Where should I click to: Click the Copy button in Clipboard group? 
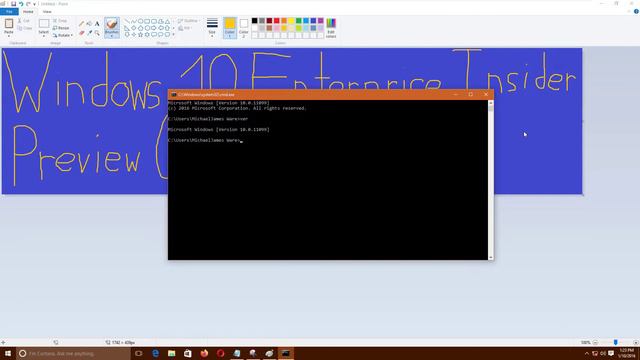pyautogui.click(x=25, y=28)
